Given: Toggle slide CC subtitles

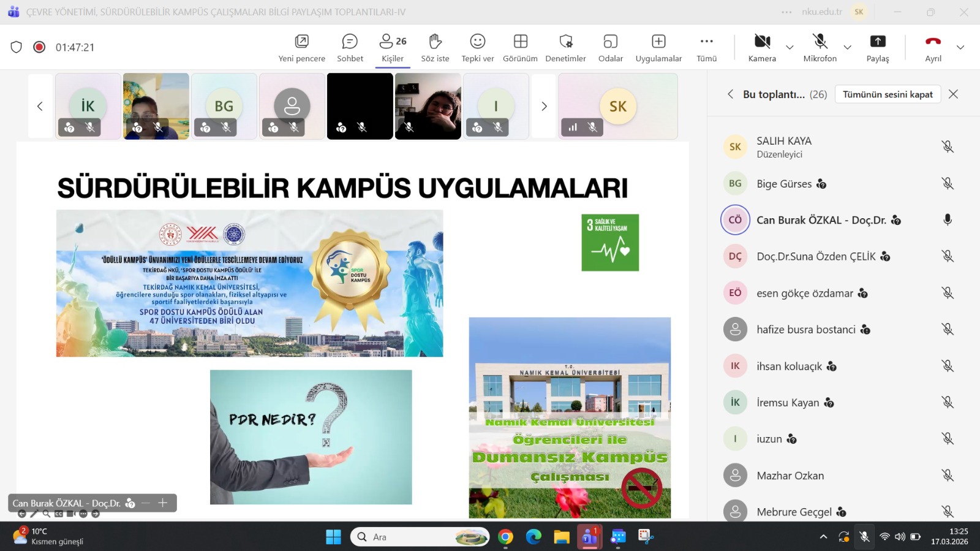Looking at the screenshot, I should click(59, 514).
